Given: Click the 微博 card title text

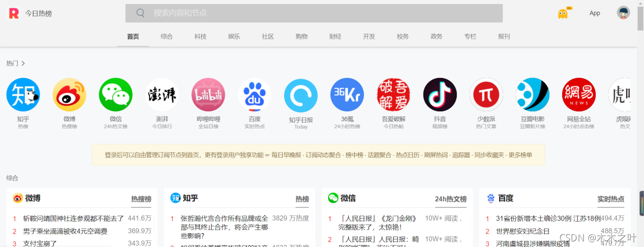Looking at the screenshot, I should coord(33,198).
